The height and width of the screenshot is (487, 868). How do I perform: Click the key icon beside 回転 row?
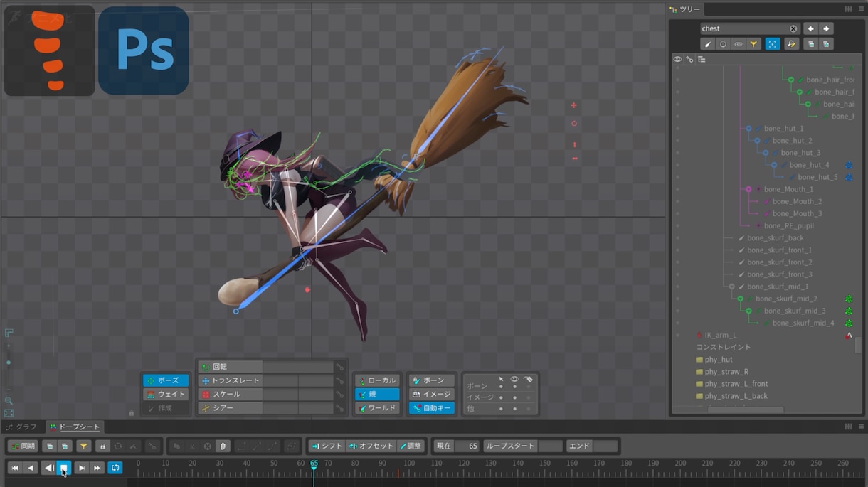340,367
